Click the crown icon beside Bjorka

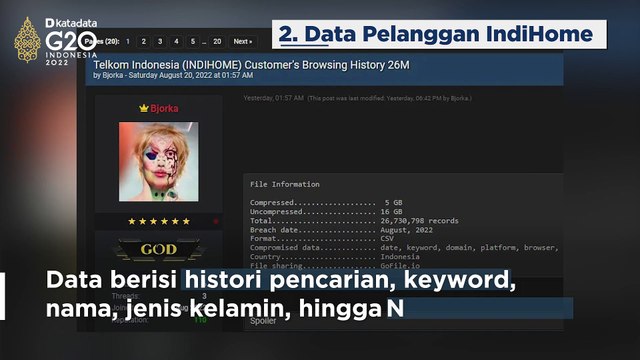pyautogui.click(x=144, y=108)
